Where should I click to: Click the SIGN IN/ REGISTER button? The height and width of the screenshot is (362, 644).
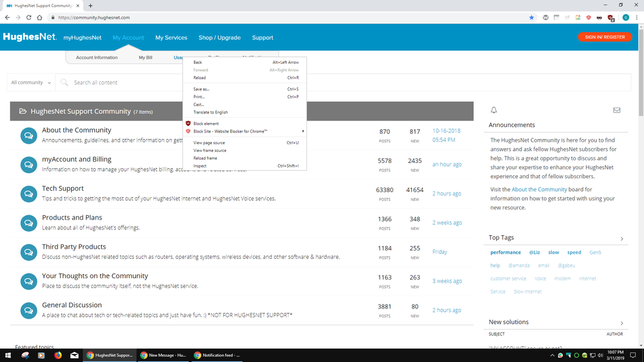tap(604, 37)
